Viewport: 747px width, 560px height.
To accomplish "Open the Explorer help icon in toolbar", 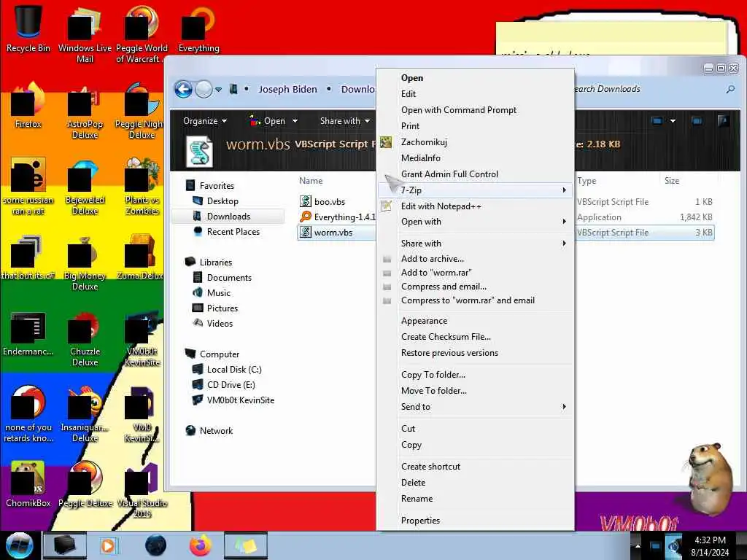I will coord(723,121).
